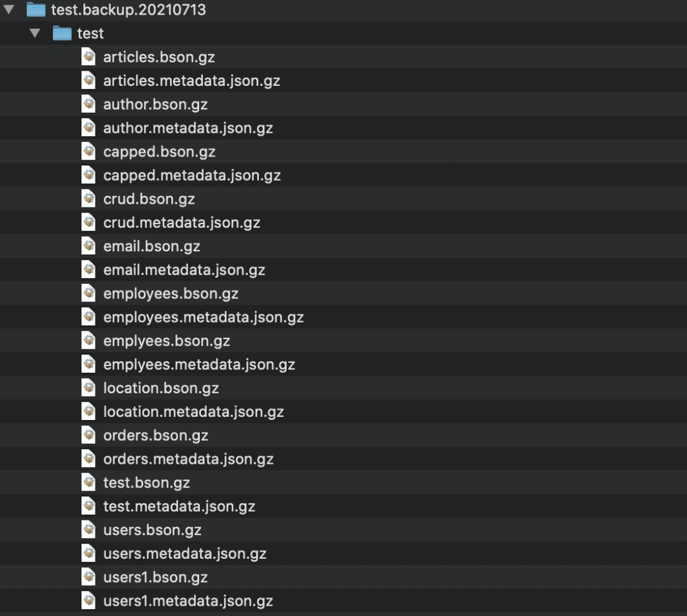687x616 pixels.
Task: Click the users1.metadata.json.gz file icon
Action: [88, 601]
